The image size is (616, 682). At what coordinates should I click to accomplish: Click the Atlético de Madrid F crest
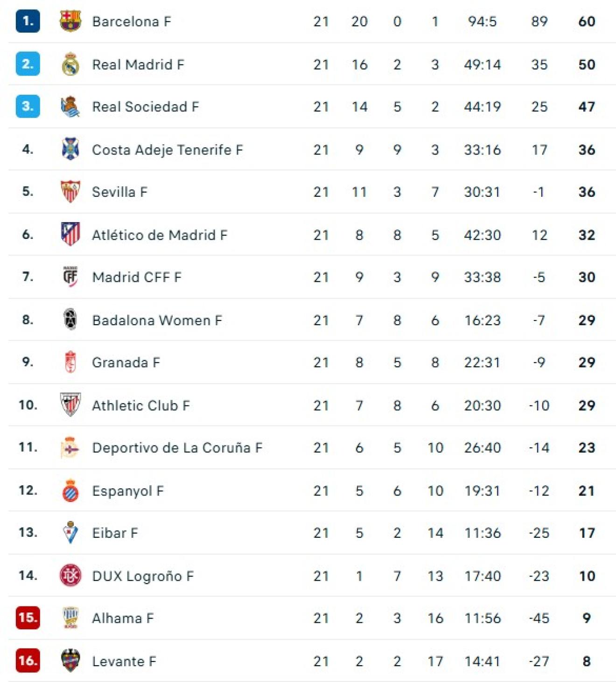[x=70, y=235]
